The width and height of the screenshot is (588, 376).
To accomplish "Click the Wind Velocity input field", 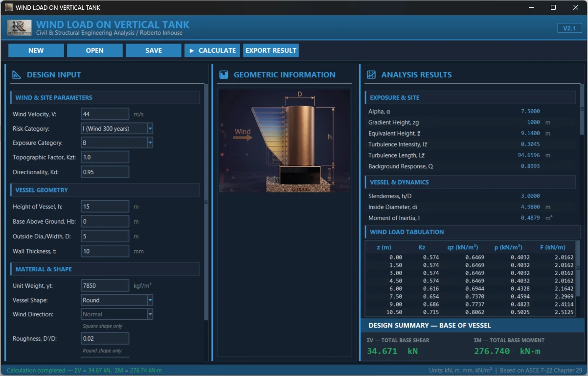I will coord(105,114).
